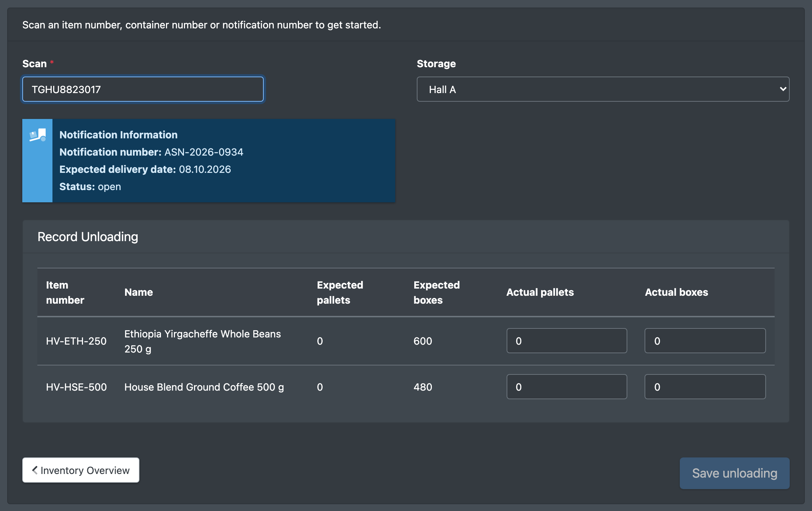
Task: Click Ethiopia Yirgacheffe Whole Beans name
Action: click(203, 341)
